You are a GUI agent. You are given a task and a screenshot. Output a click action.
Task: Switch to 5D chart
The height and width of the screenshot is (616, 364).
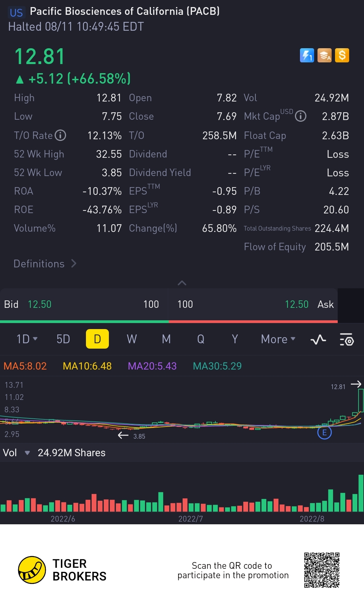click(63, 339)
